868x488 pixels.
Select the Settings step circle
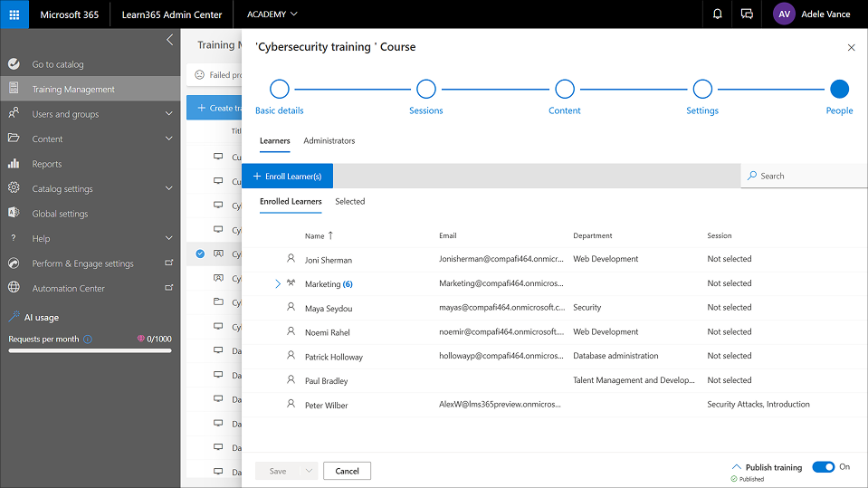point(702,90)
